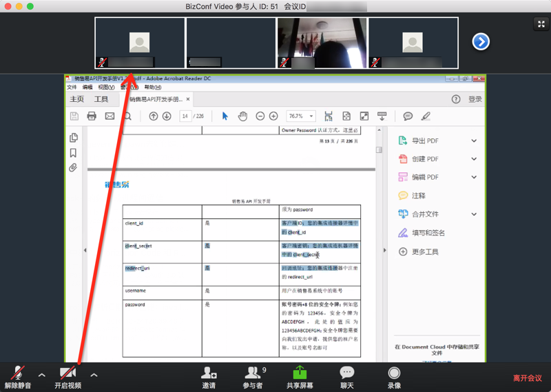Open bookmarks side panel icon
The width and height of the screenshot is (551, 392).
[73, 153]
